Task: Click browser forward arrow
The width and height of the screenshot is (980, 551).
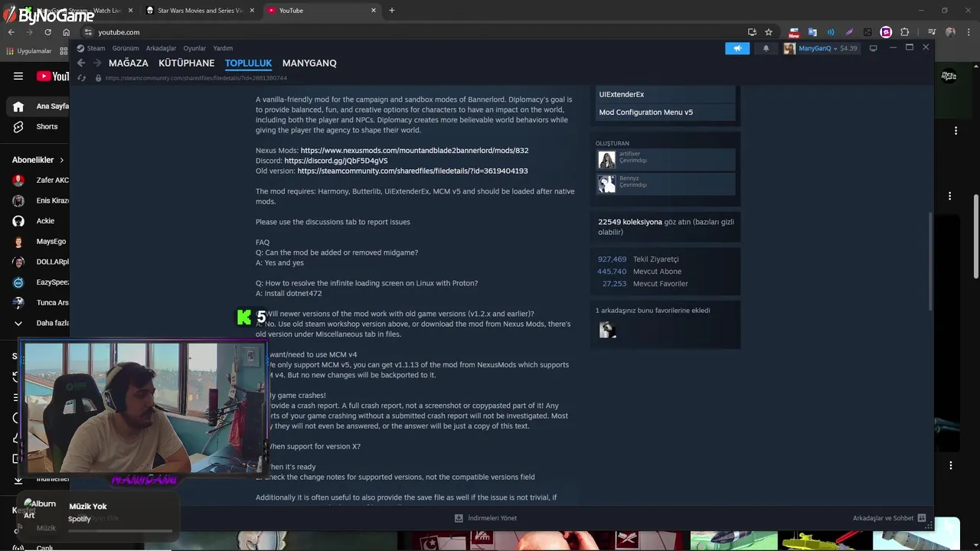Action: (29, 32)
